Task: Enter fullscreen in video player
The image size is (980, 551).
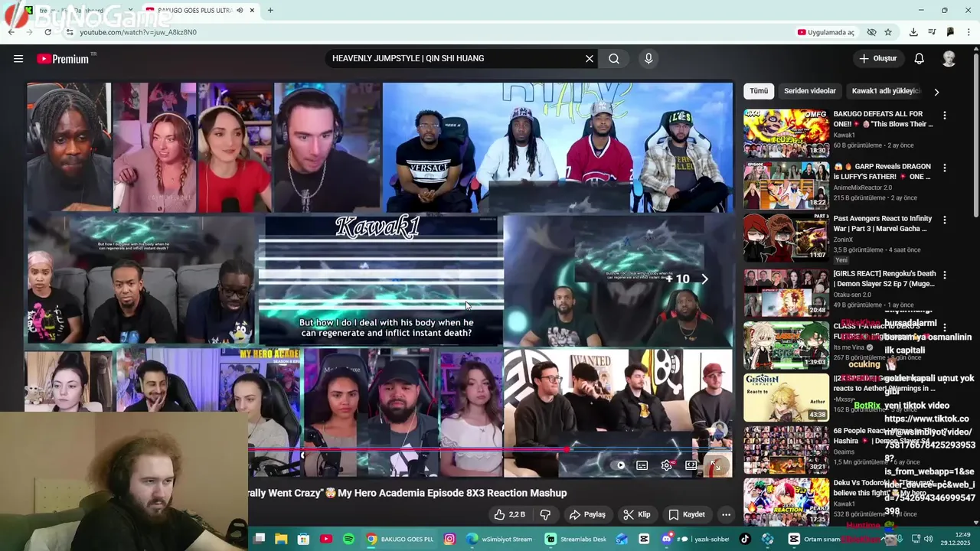Action: [715, 465]
